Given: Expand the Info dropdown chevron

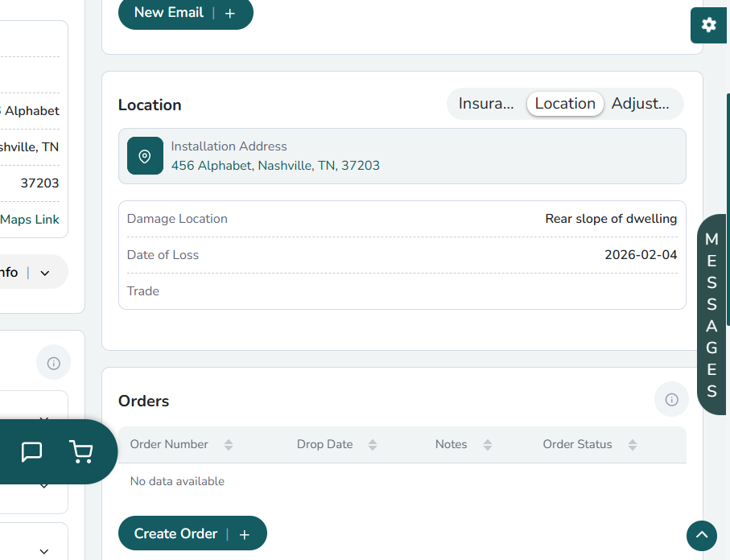Looking at the screenshot, I should coord(45,273).
